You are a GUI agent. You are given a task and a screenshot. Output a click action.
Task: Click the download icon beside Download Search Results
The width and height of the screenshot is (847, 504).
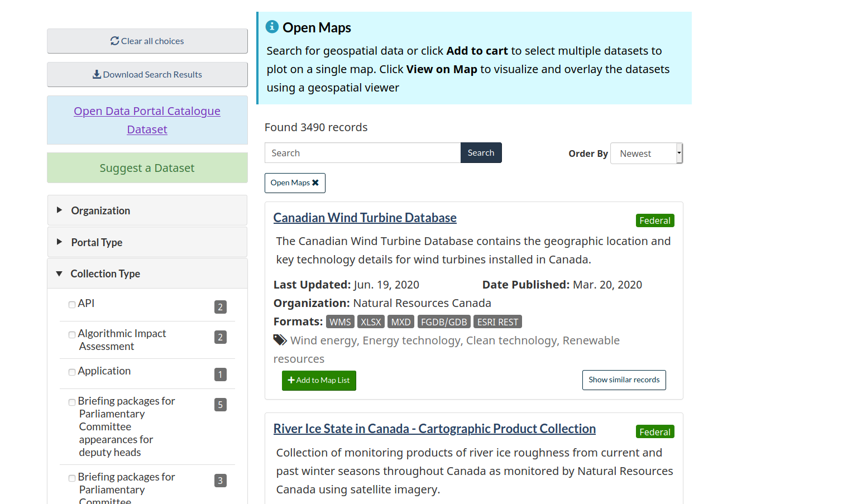coord(97,74)
